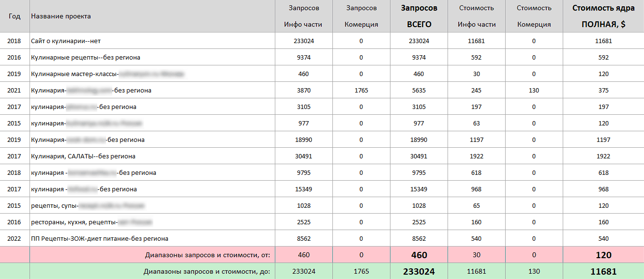This screenshot has height=279, width=644.
Task: Select the "Диапазоны запросов и стоимости, до:" label
Action: tap(207, 272)
